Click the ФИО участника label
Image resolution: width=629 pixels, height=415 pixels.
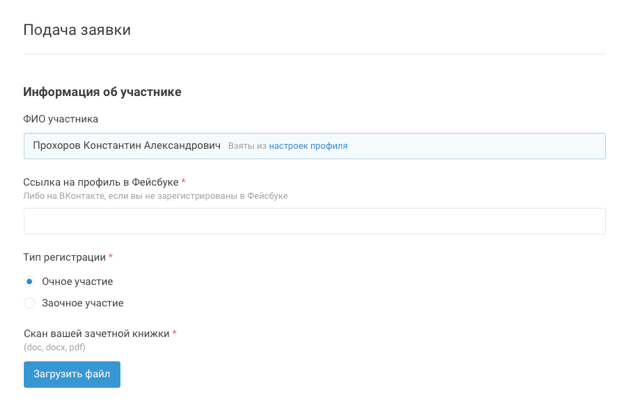click(x=61, y=119)
